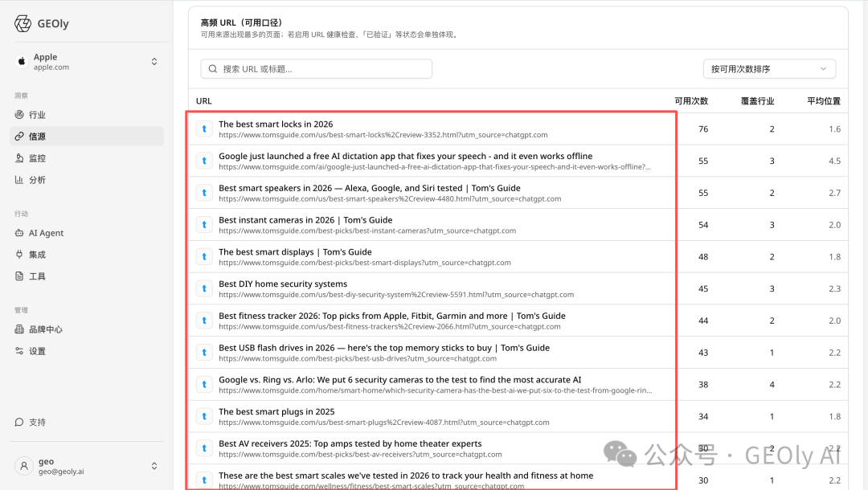Click favicon of DIY home security row
This screenshot has width=868, height=490.
(204, 288)
